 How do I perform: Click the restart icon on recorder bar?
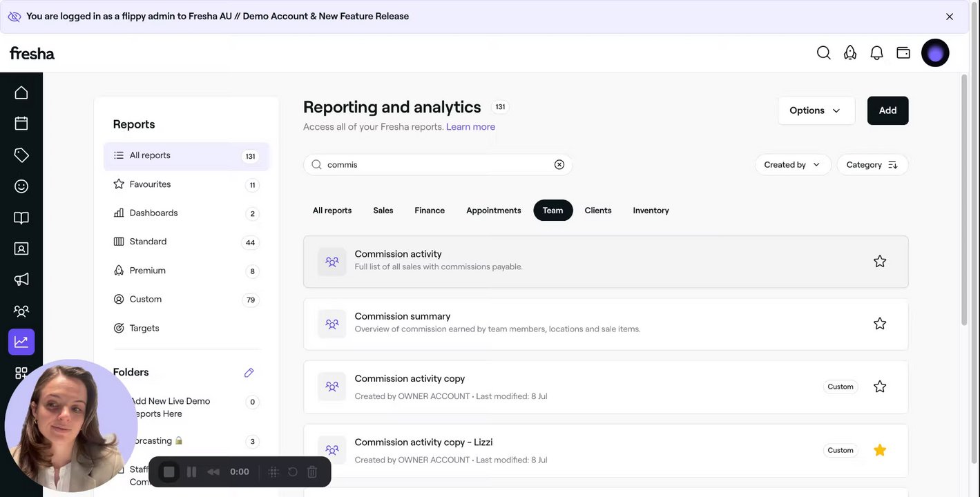tap(293, 472)
